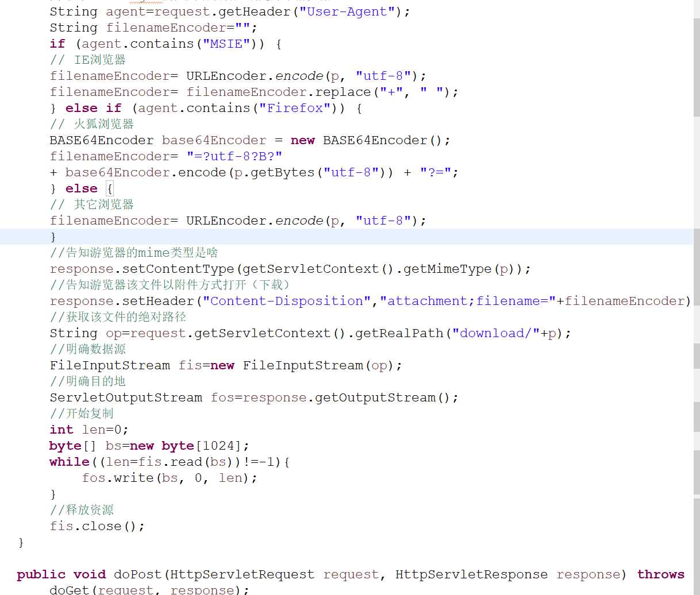
Task: Click the //开始复制 comment
Action: (82, 414)
